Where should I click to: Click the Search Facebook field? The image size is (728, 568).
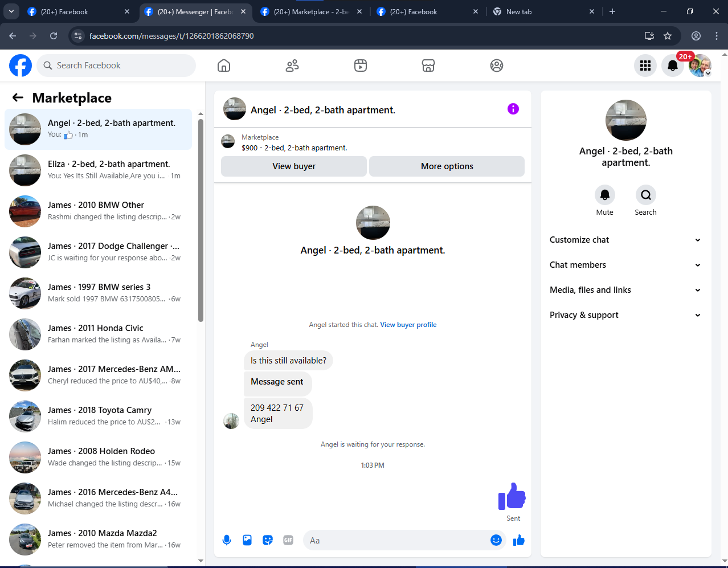116,66
